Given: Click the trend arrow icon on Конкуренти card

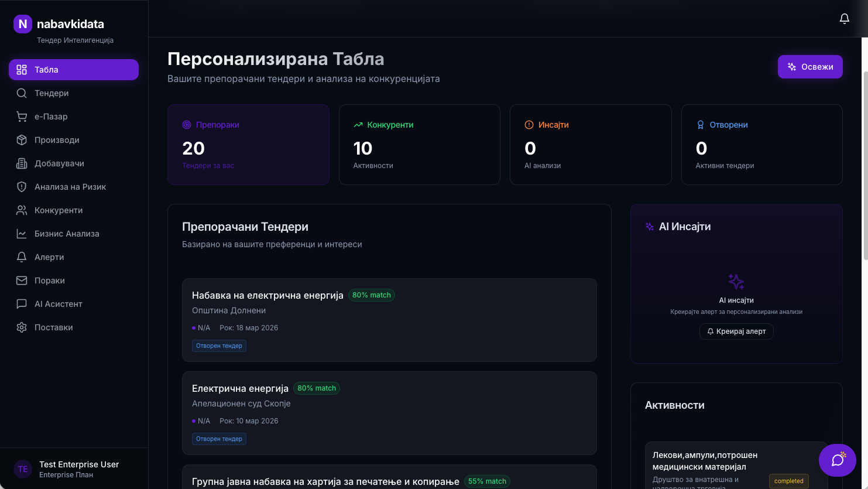Looking at the screenshot, I should point(358,125).
